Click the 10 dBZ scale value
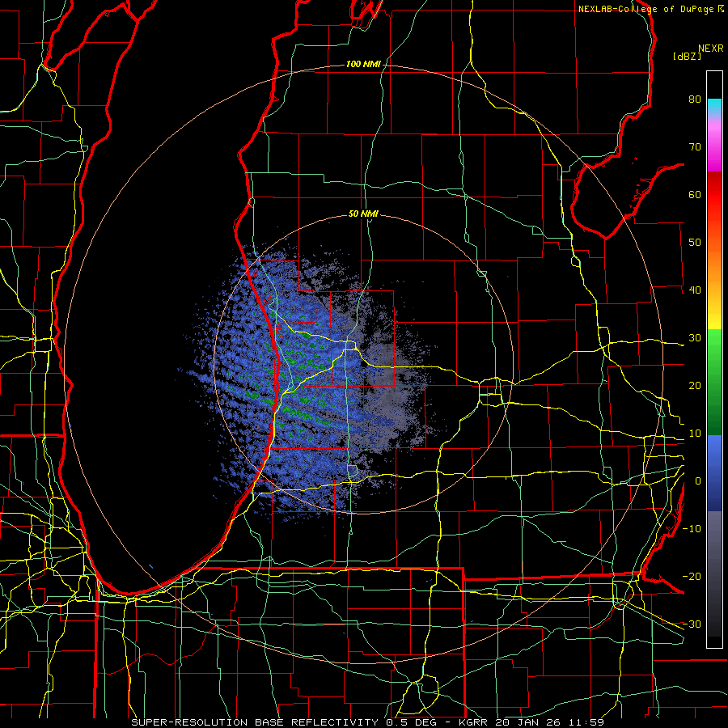This screenshot has width=728, height=728. (695, 434)
